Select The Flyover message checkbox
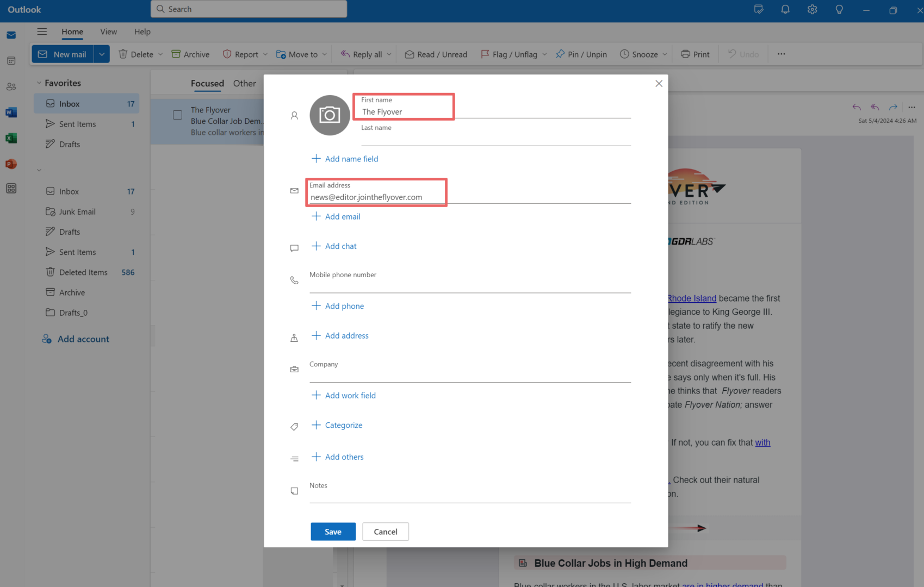This screenshot has width=924, height=587. [x=177, y=115]
